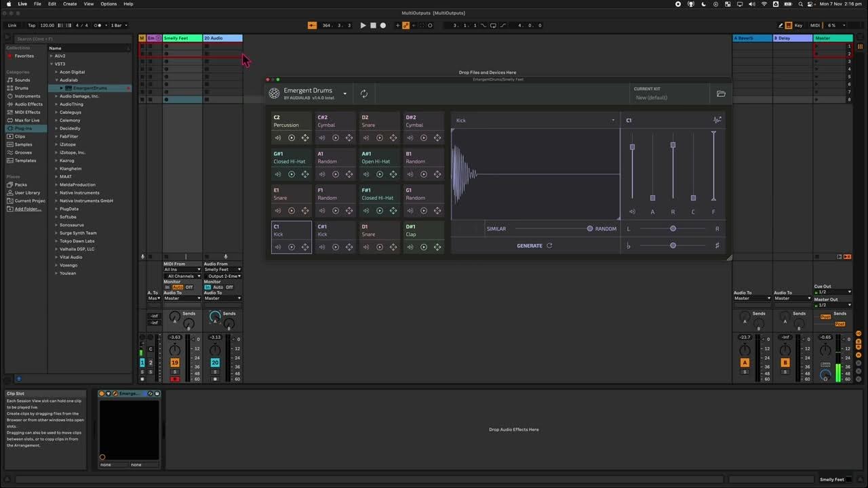Click the speaker icon on the G#1 Closed Hi-Hat pad
The width and height of the screenshot is (868, 488).
pyautogui.click(x=277, y=174)
